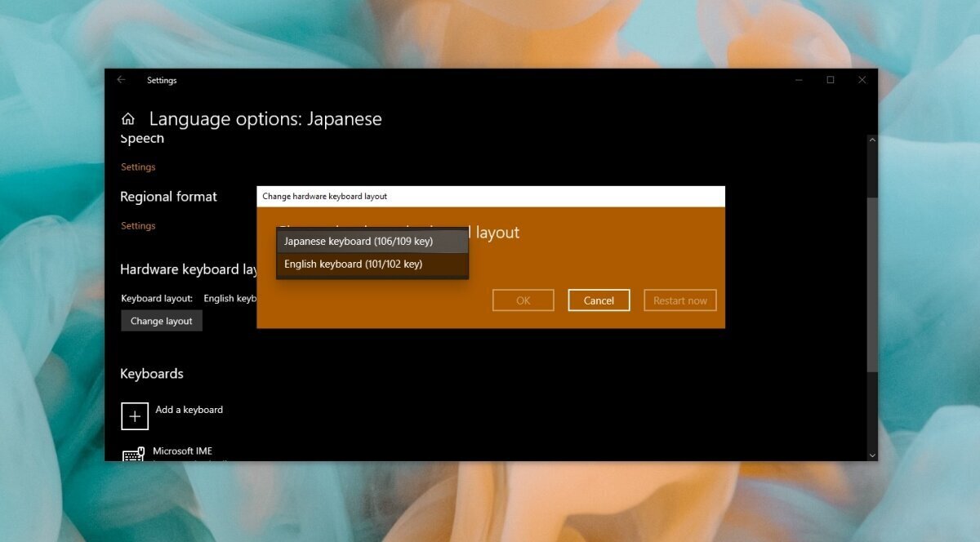Click the Microsoft IME keyboard icon
Viewport: 980px width, 542px height.
coord(133,453)
